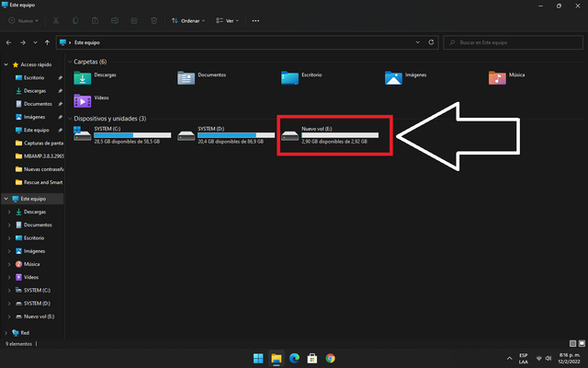Image resolution: width=588 pixels, height=368 pixels.
Task: Select SYSTEM (D:) in navigation tree
Action: [x=37, y=304]
